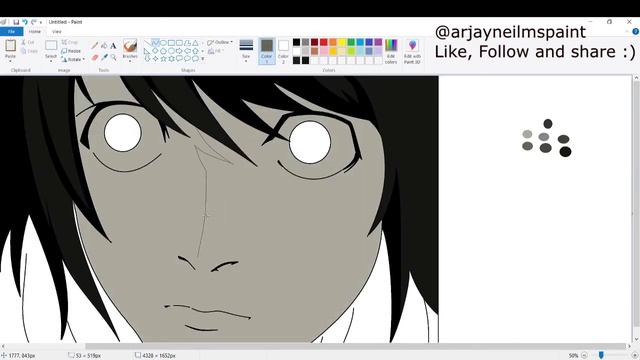Open the Help question mark

pyautogui.click(x=636, y=31)
